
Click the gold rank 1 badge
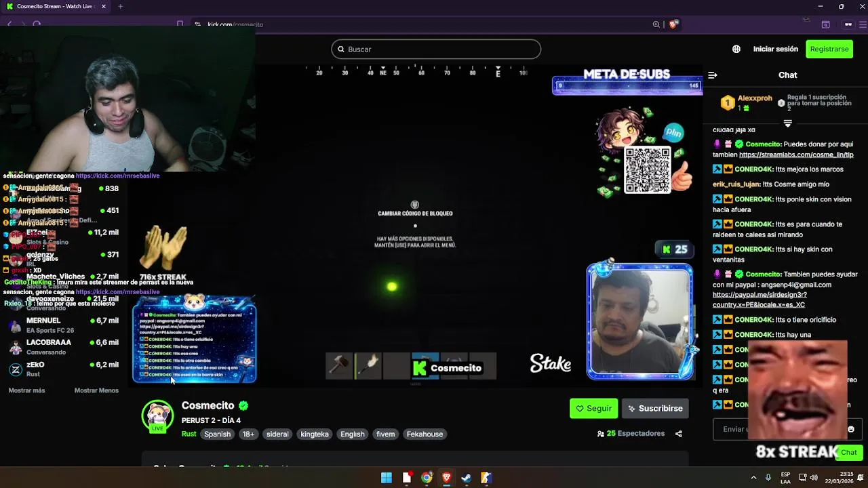pyautogui.click(x=727, y=103)
